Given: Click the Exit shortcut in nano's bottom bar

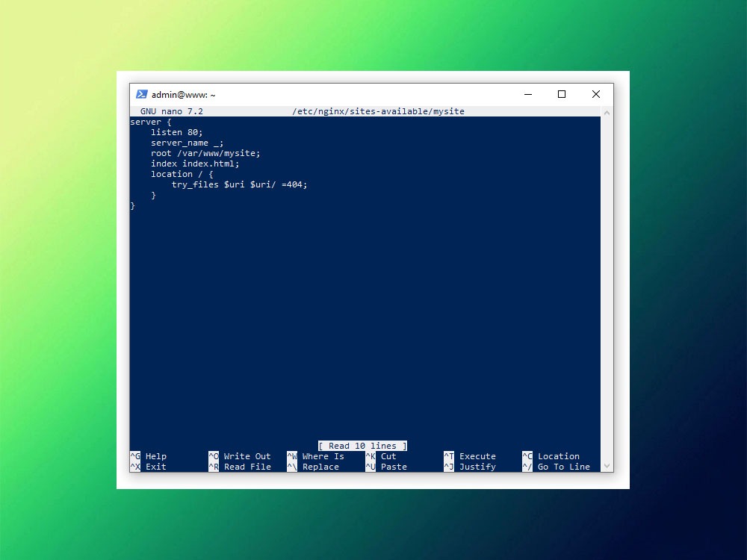Looking at the screenshot, I should pos(155,467).
